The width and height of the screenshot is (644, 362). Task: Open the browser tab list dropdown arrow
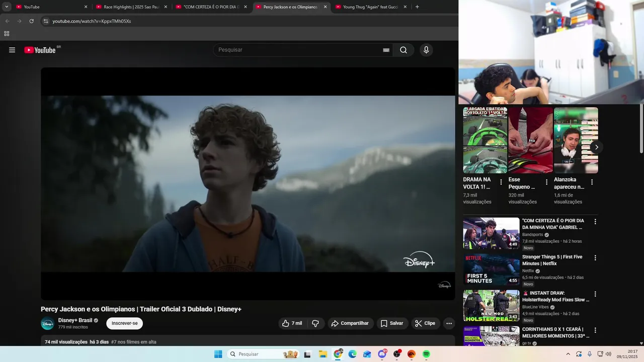[x=7, y=7]
